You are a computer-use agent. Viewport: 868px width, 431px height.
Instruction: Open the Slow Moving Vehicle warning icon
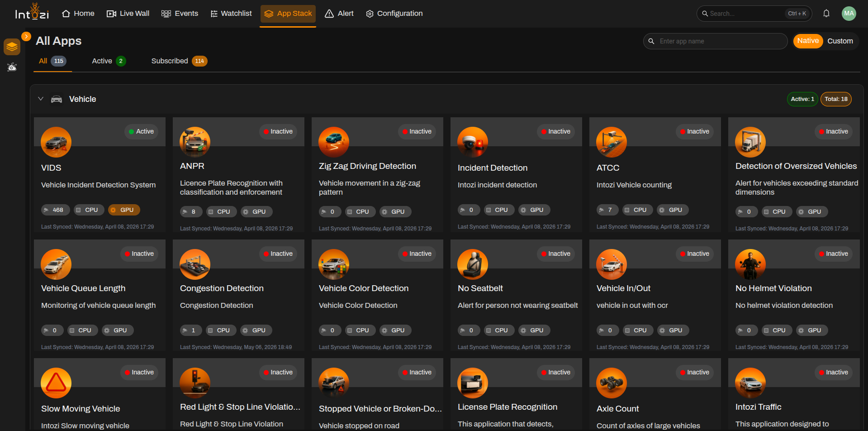click(56, 383)
